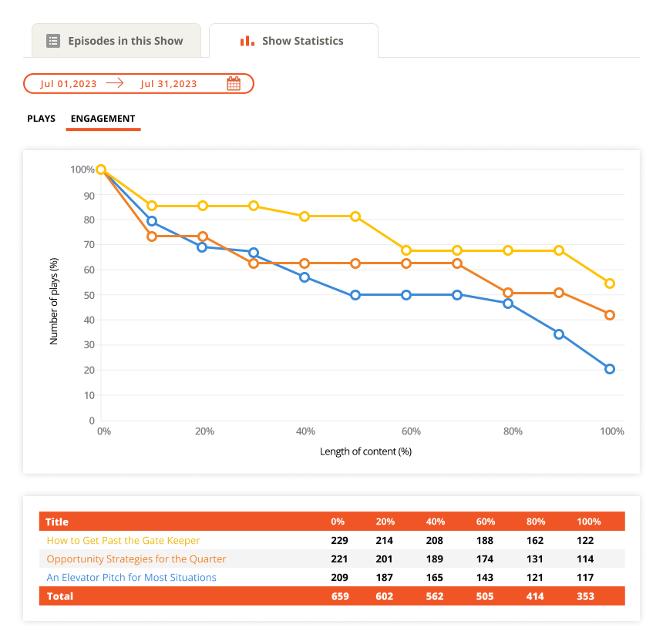Click the Title column header
The height and width of the screenshot is (644, 663).
(57, 522)
